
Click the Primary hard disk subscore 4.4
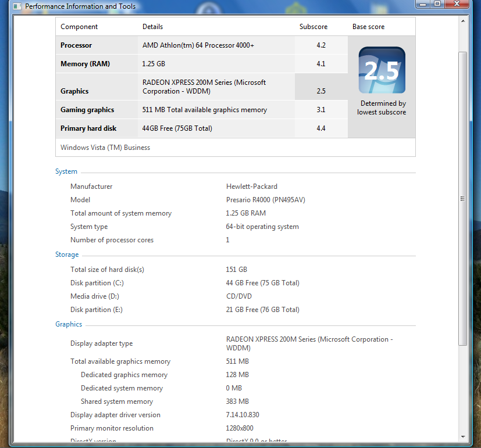[321, 128]
